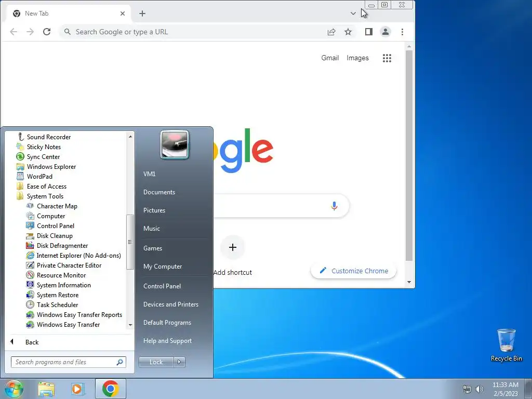Open Gmail link

[330, 58]
